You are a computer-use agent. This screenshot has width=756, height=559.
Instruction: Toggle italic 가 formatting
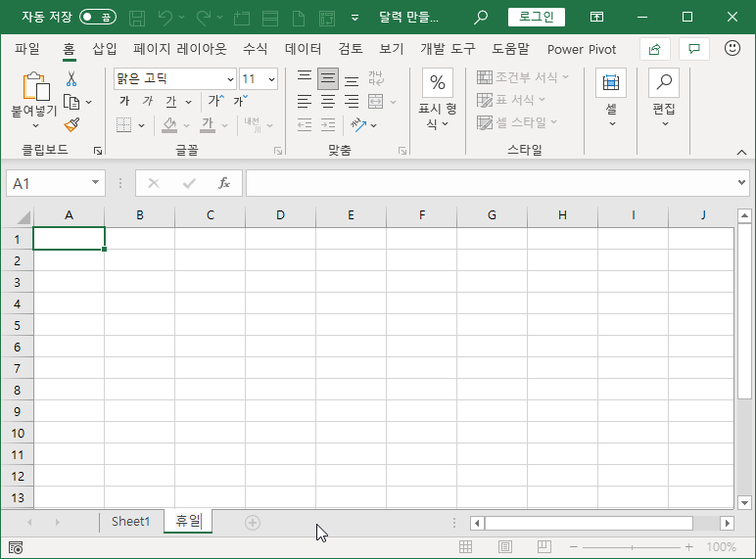tap(148, 101)
